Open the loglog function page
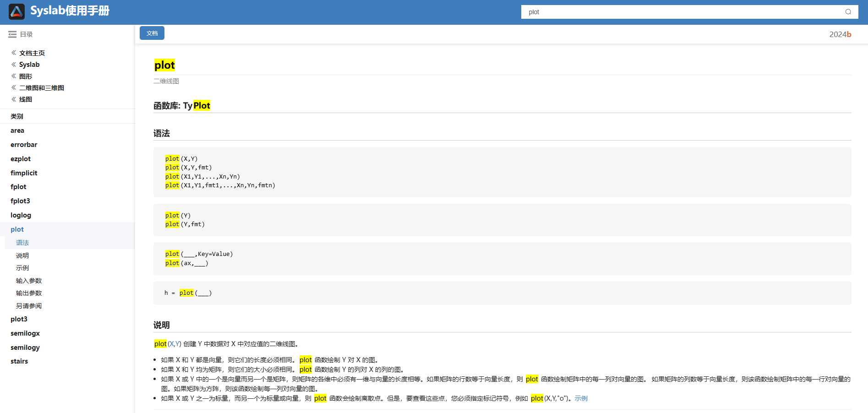This screenshot has height=413, width=868. (21, 215)
